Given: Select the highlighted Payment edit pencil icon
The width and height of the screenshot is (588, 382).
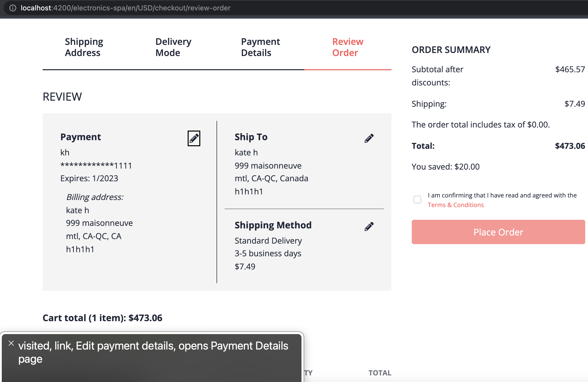Looking at the screenshot, I should [194, 138].
